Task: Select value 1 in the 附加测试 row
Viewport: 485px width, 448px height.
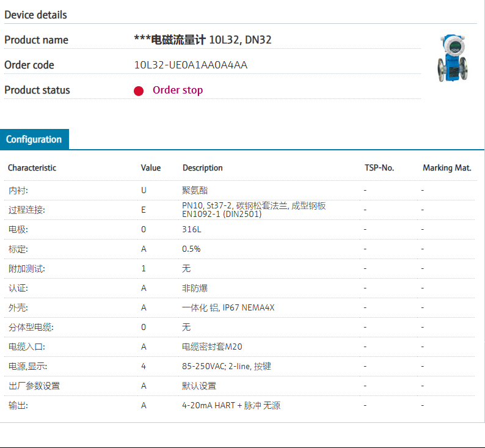Action: tap(144, 268)
